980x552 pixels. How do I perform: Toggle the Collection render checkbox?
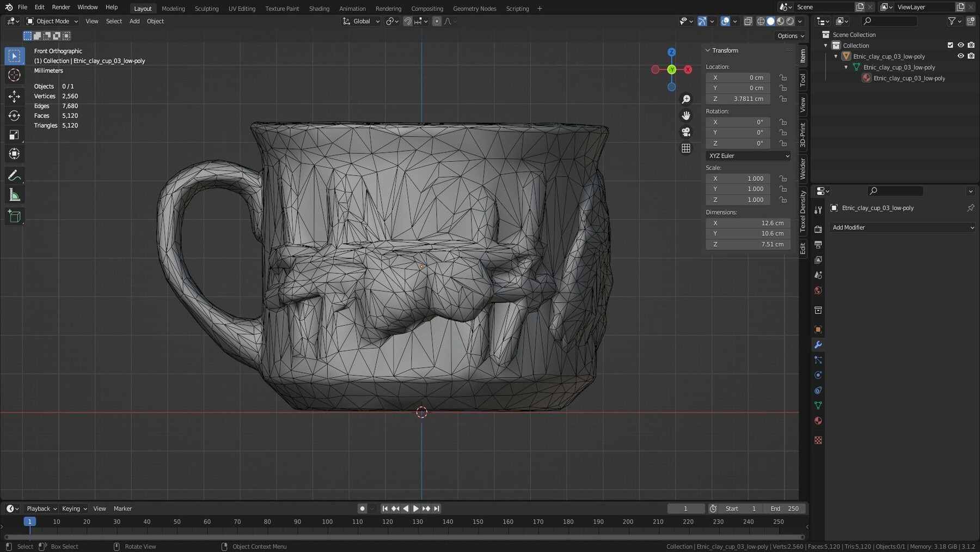(x=971, y=45)
